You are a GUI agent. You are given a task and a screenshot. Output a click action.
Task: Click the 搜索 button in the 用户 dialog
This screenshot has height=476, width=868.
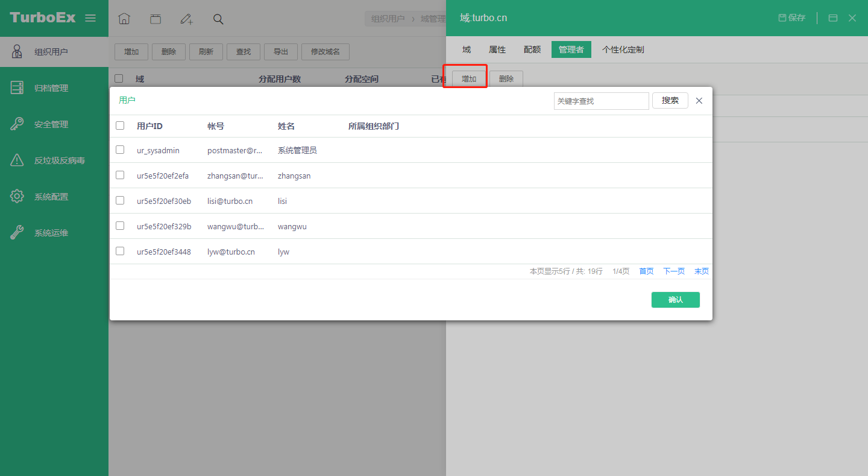670,101
